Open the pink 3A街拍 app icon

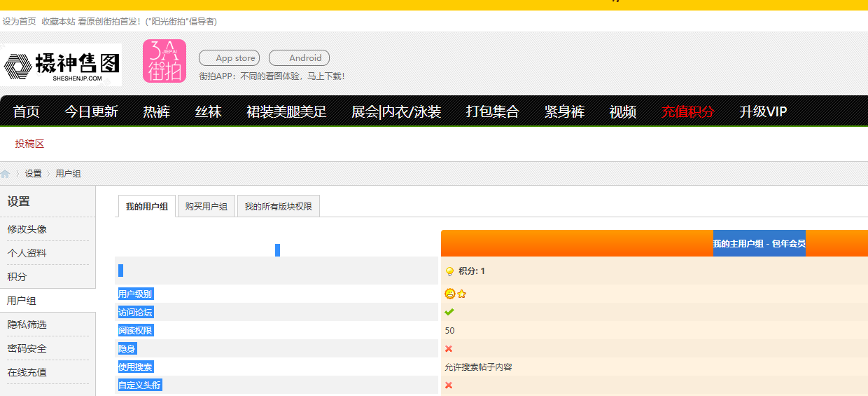[164, 61]
